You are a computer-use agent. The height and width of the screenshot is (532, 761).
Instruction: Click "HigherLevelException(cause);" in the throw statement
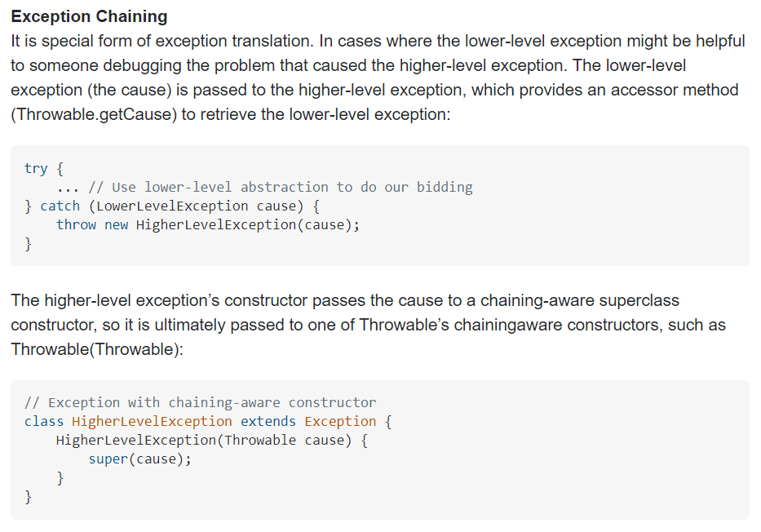[248, 224]
